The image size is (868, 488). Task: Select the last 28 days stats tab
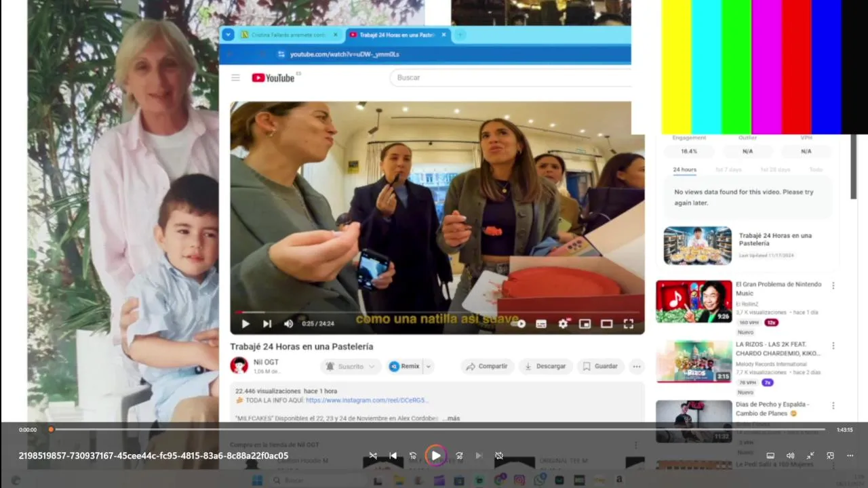coord(775,169)
